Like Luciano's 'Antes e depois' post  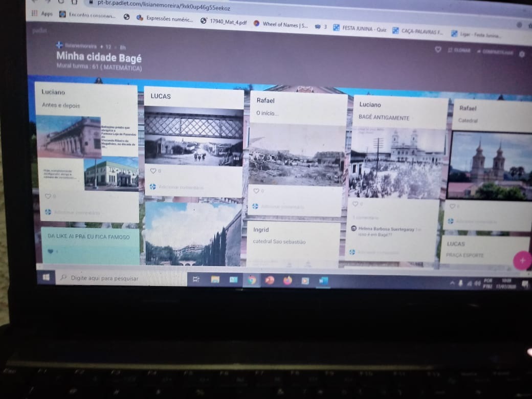(48, 196)
